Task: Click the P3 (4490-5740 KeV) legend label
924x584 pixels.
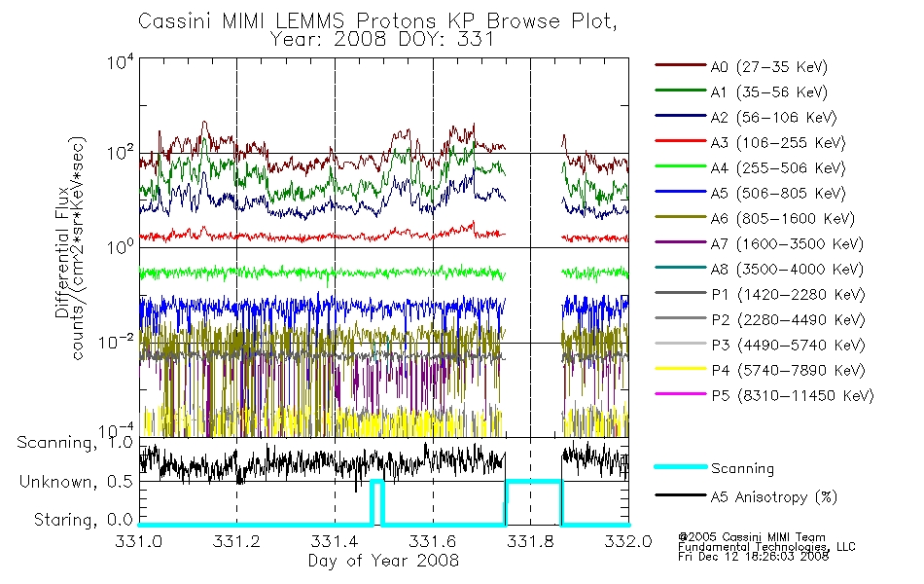Action: pos(788,346)
